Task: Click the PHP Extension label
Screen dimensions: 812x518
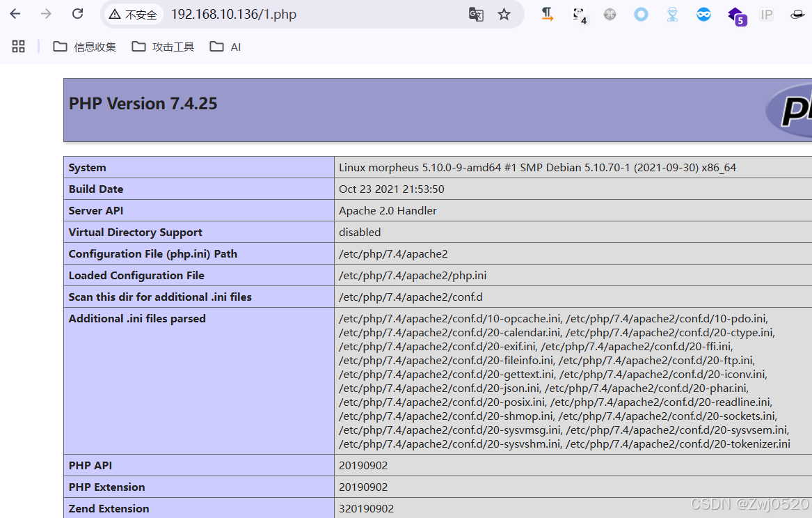Action: coord(106,487)
